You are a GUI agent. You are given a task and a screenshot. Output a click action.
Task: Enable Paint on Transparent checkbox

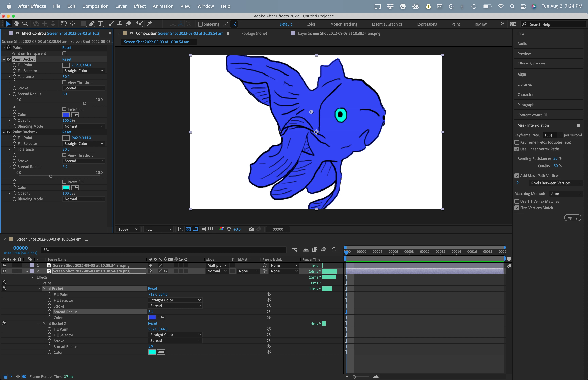[x=64, y=53]
